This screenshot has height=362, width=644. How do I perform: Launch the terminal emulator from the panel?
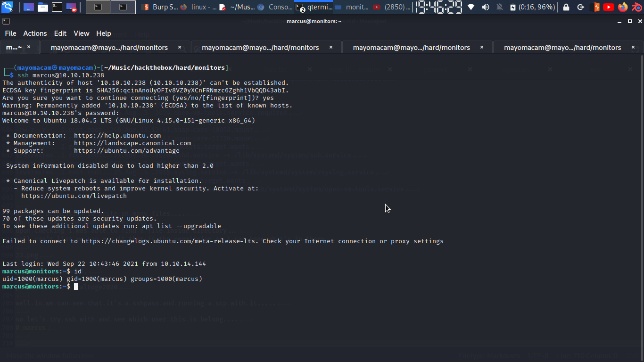coord(57,7)
